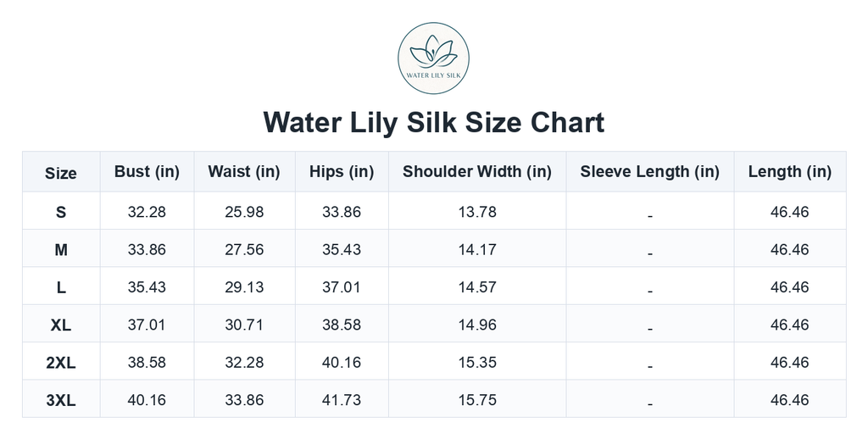The height and width of the screenshot is (439, 868).
Task: Click hips value 41.73 in 3XL row
Action: 342,400
